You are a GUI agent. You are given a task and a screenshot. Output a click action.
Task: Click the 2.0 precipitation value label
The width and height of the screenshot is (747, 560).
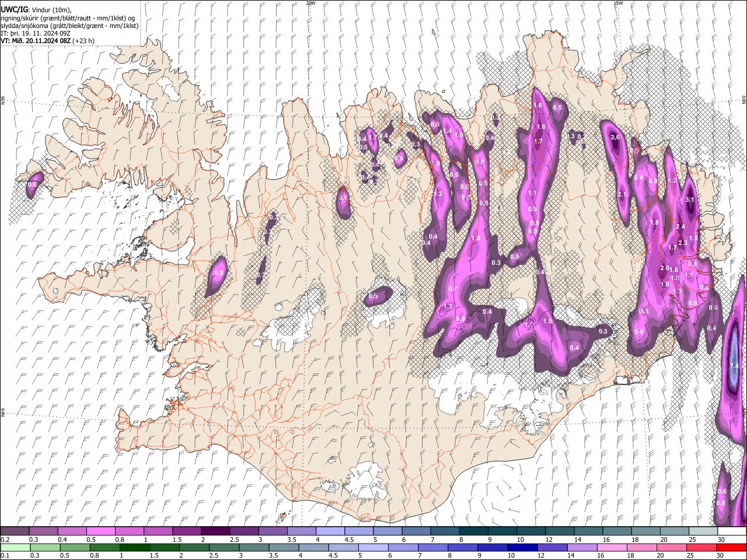point(664,268)
